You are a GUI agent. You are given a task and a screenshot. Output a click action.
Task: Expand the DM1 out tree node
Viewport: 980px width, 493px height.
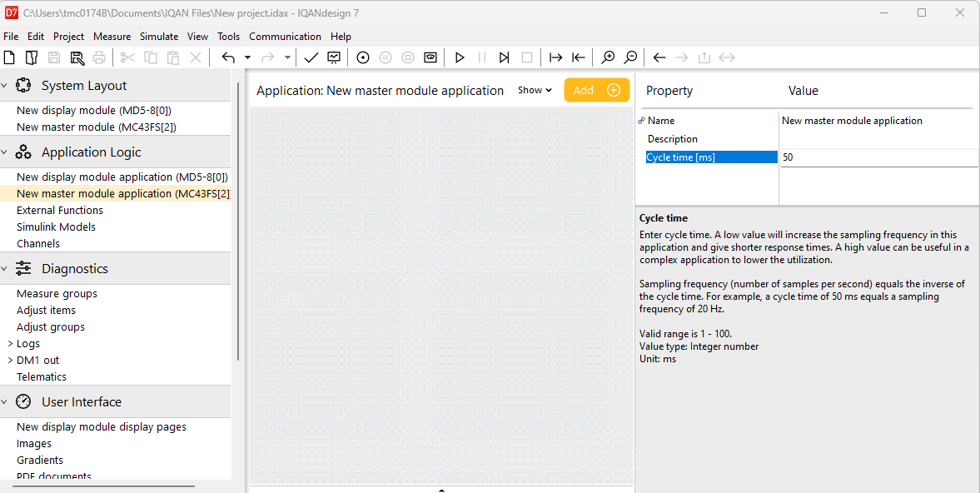click(x=10, y=360)
